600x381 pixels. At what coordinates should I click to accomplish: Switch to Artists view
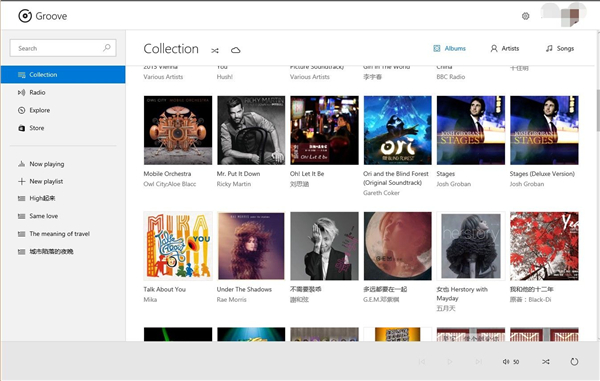(505, 48)
